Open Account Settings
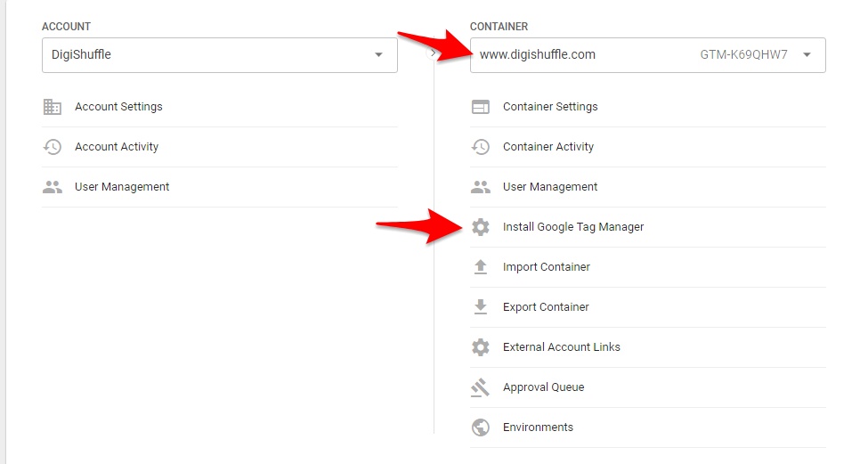Screen dimensions: 868x464 point(220,107)
